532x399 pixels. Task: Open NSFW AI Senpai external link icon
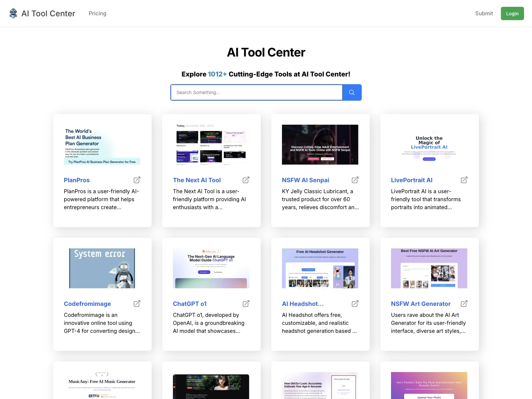click(x=355, y=180)
